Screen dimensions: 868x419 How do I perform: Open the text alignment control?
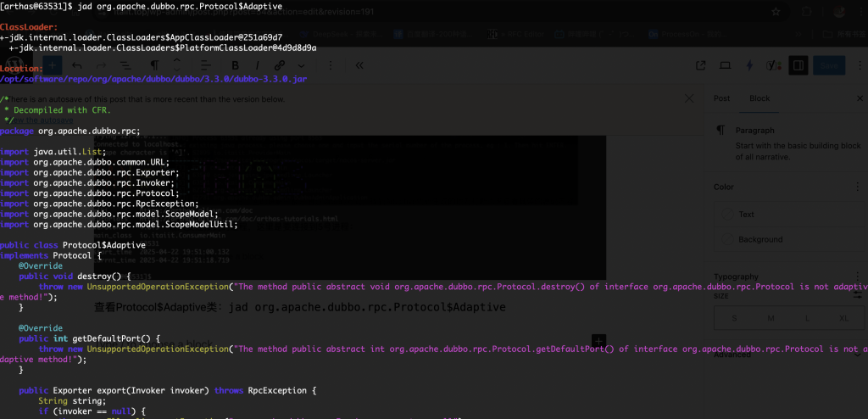[205, 65]
